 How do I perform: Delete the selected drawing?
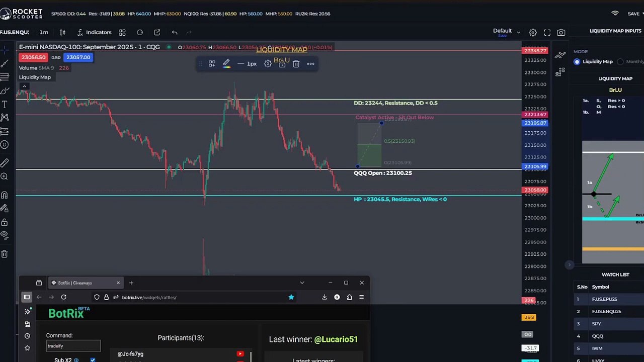click(x=296, y=64)
